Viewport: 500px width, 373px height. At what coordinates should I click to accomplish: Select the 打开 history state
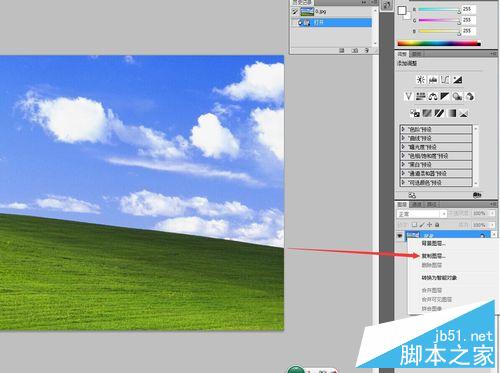pyautogui.click(x=336, y=23)
